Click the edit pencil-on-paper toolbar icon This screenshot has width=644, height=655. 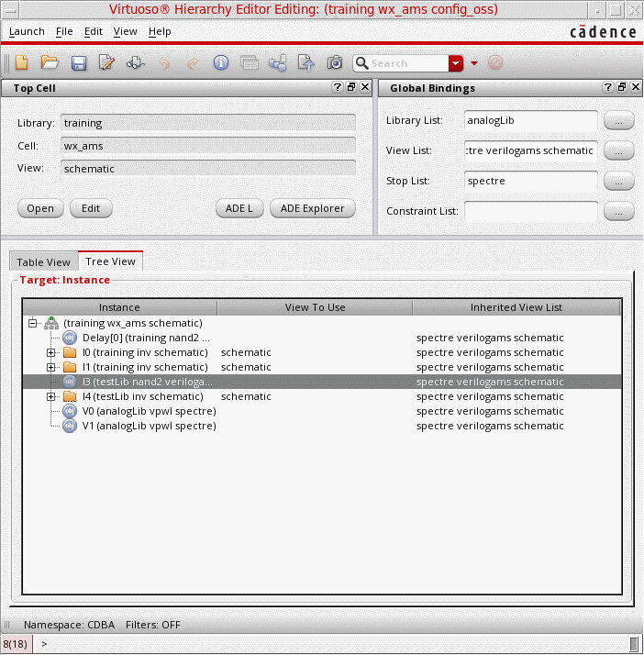(x=106, y=63)
